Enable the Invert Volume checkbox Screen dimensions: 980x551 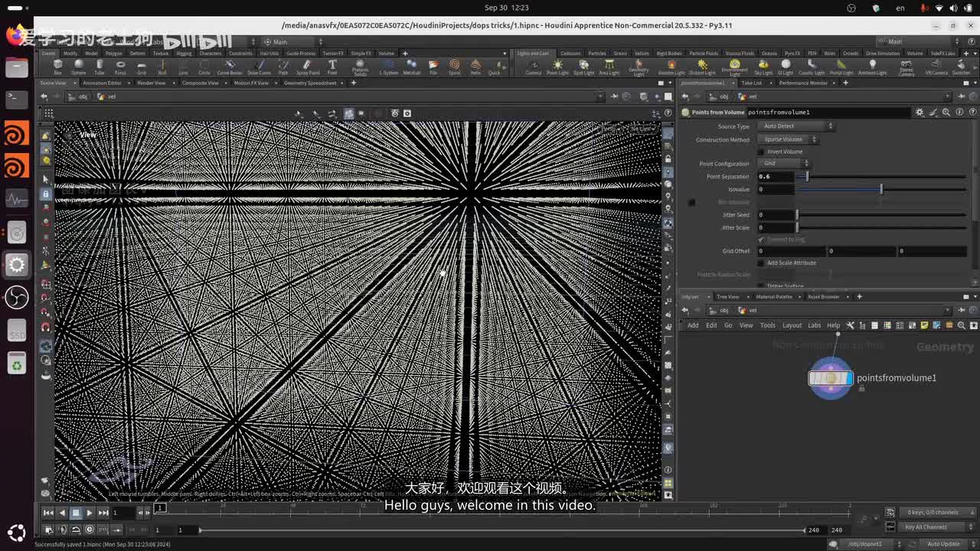(761, 152)
